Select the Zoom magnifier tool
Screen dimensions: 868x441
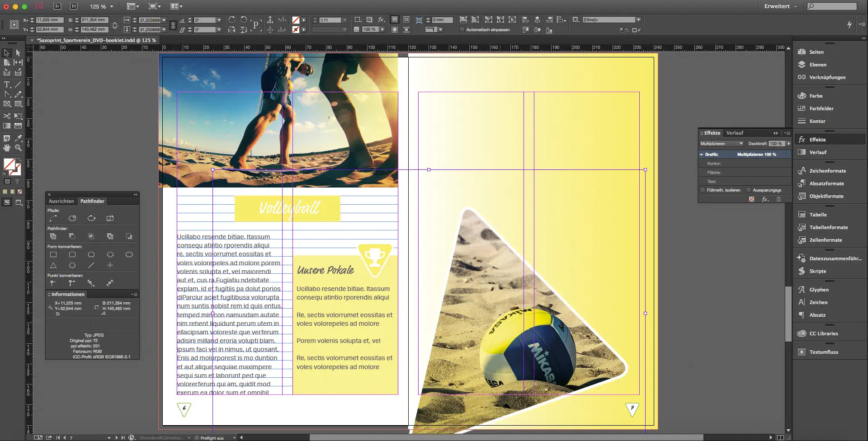pyautogui.click(x=18, y=148)
